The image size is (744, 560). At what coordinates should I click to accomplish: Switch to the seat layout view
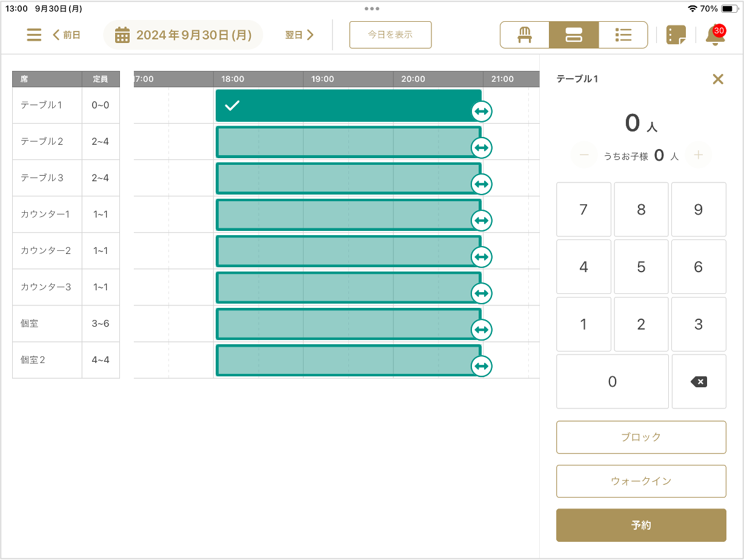[524, 35]
